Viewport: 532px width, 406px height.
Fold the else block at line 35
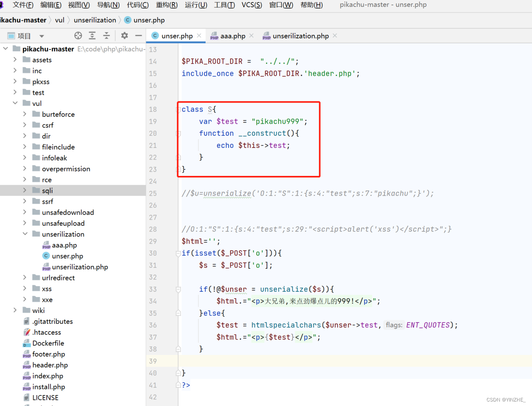point(178,313)
